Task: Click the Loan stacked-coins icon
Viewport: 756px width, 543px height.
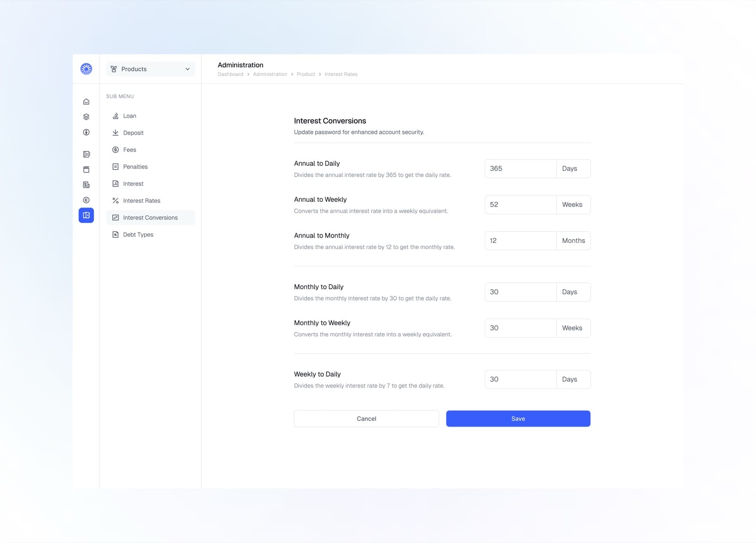Action: tap(115, 116)
